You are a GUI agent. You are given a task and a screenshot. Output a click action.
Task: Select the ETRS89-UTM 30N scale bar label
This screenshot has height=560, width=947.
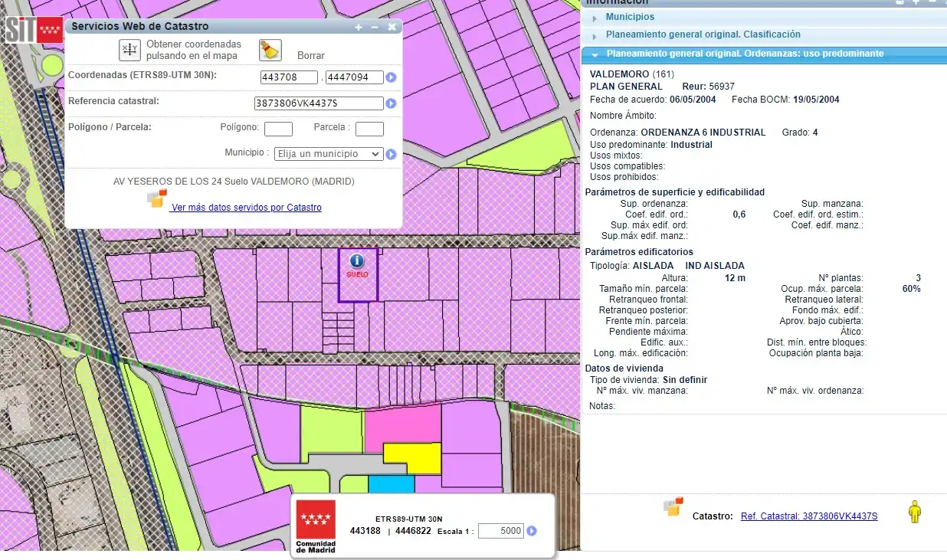pos(408,519)
